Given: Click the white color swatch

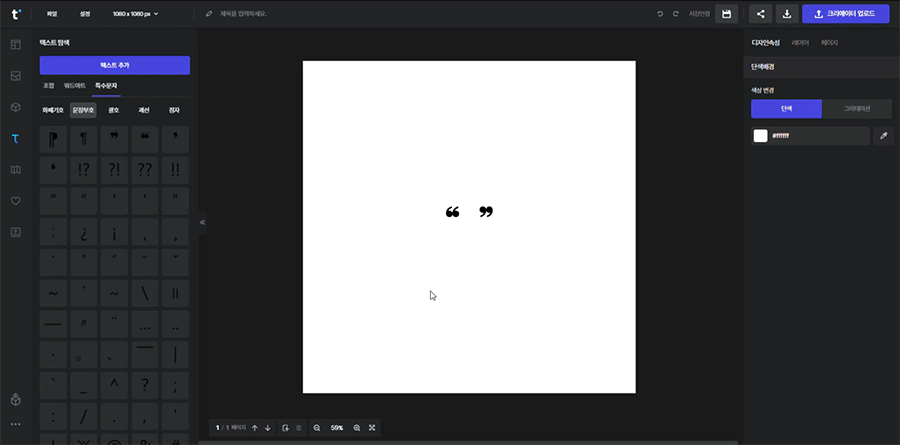Looking at the screenshot, I should (x=760, y=136).
